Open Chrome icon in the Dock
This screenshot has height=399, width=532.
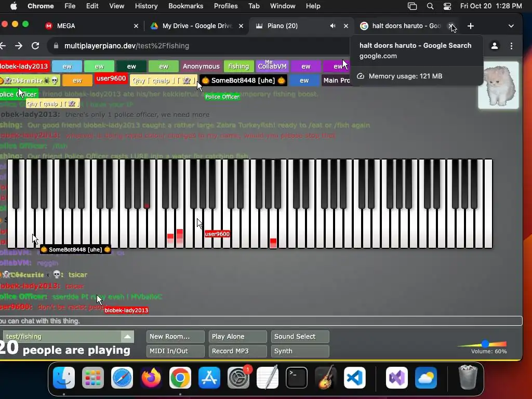180,378
